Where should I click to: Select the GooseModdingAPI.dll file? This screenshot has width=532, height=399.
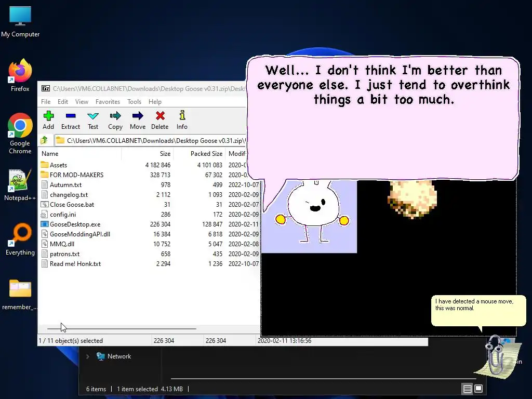[149, 234]
